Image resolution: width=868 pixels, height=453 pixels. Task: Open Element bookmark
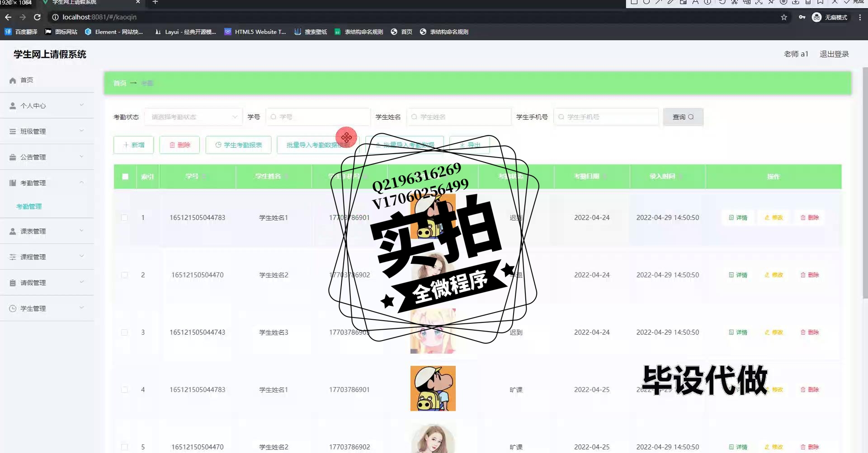tap(114, 32)
